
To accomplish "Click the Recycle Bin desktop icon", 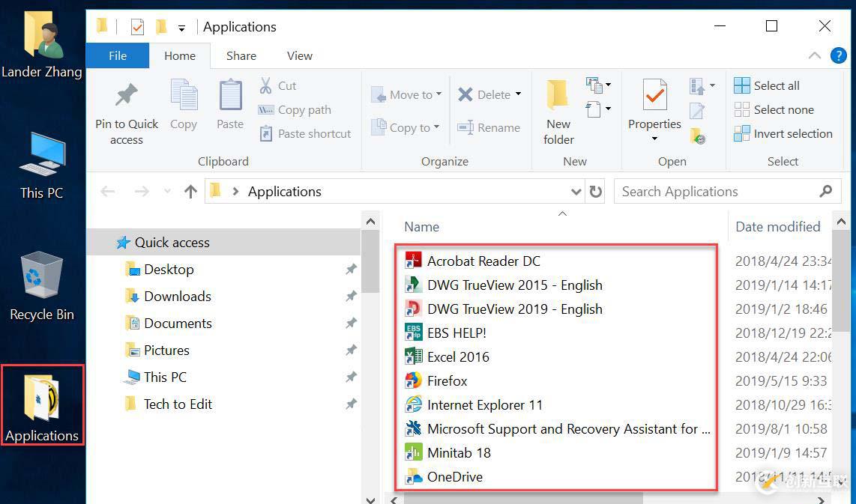I will coord(41,286).
